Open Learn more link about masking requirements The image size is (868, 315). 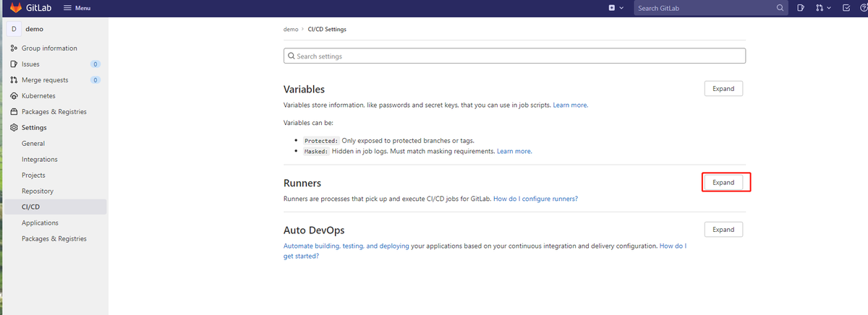click(514, 152)
